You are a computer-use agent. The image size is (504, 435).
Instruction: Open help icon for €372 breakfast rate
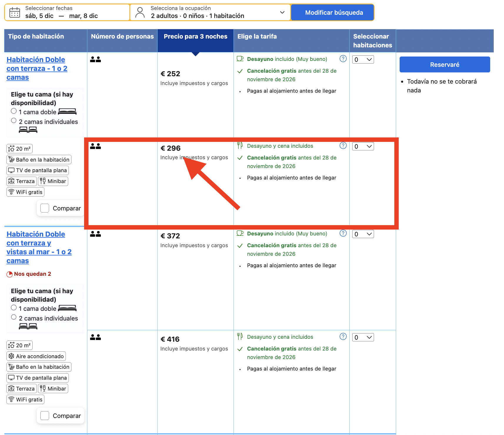click(343, 233)
